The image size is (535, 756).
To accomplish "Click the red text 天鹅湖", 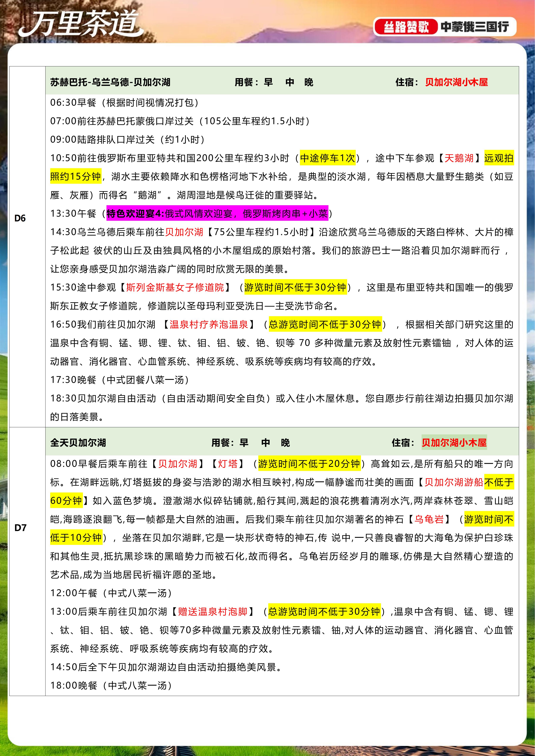I will [x=459, y=158].
